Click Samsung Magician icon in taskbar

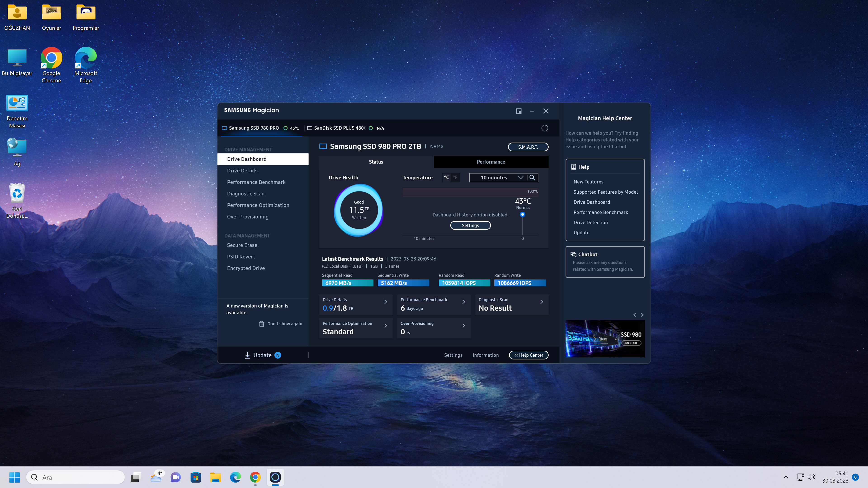(275, 477)
